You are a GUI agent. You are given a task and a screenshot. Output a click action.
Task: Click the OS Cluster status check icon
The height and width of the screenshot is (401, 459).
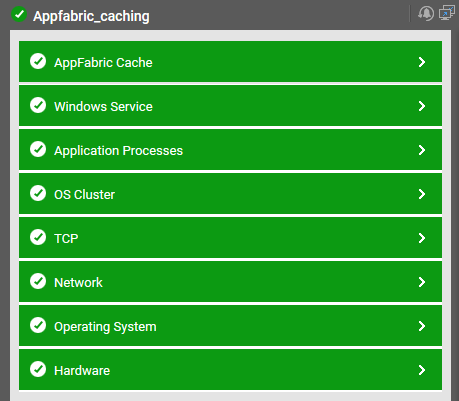coord(38,193)
